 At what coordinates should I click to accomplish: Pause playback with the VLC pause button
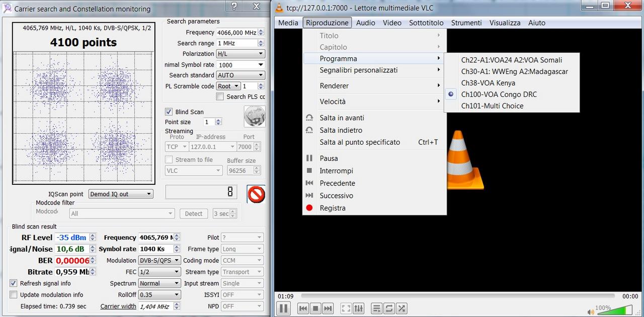283,308
